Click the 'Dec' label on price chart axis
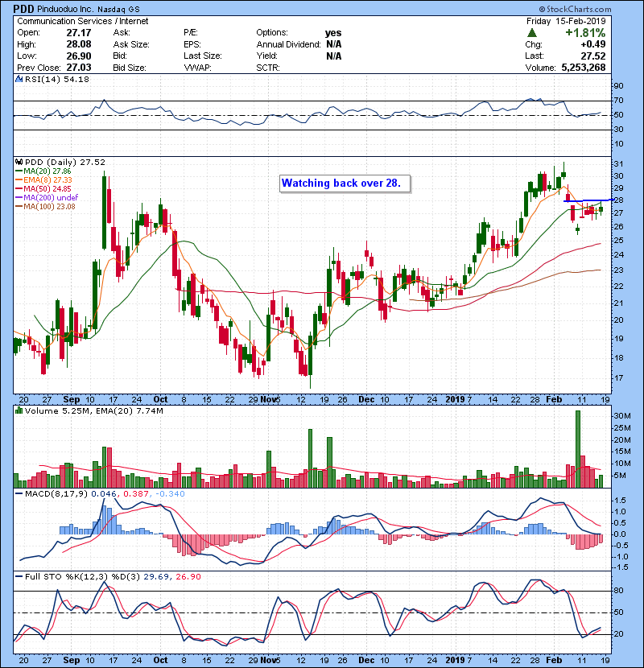The height and width of the screenshot is (668, 644). click(x=366, y=400)
